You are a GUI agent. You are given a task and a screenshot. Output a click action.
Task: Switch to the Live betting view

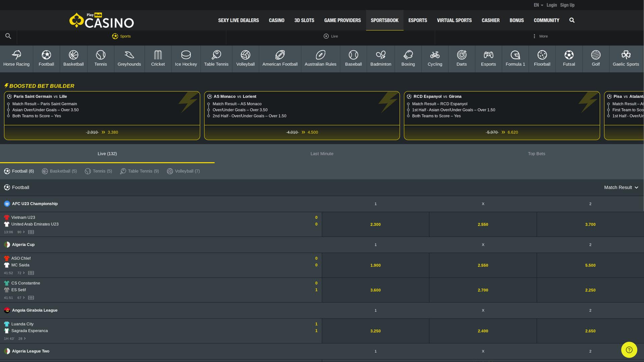click(330, 36)
